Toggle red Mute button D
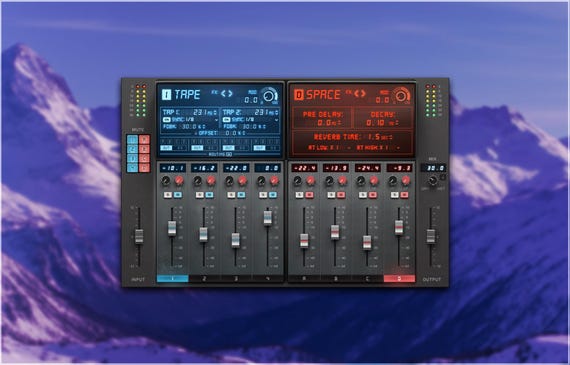Image resolution: width=570 pixels, height=365 pixels. (144, 168)
